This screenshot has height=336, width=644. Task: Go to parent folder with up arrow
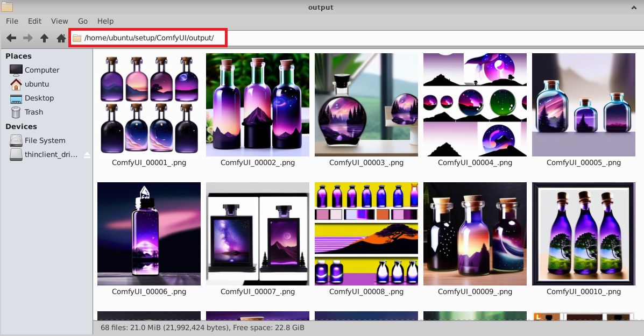[x=44, y=38]
